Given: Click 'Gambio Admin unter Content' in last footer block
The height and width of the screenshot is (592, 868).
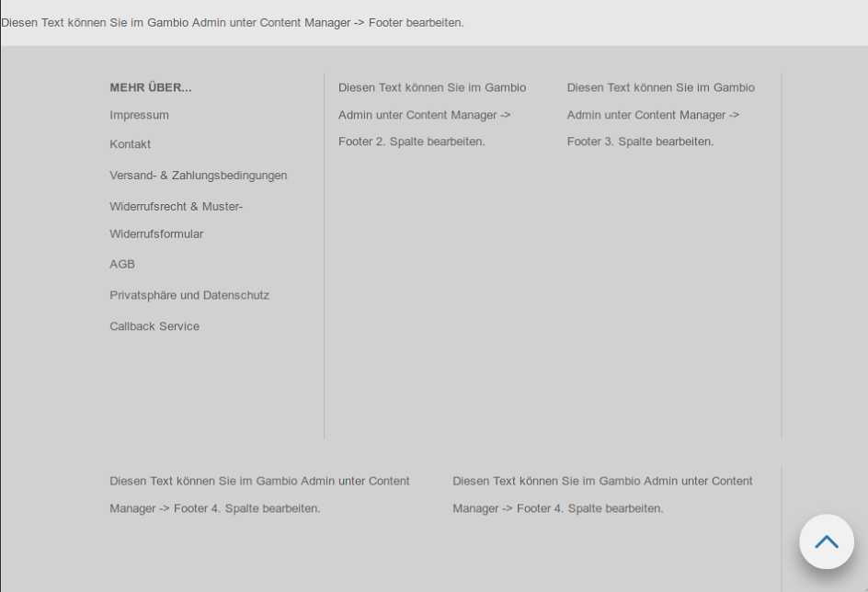Looking at the screenshot, I should (676, 481).
